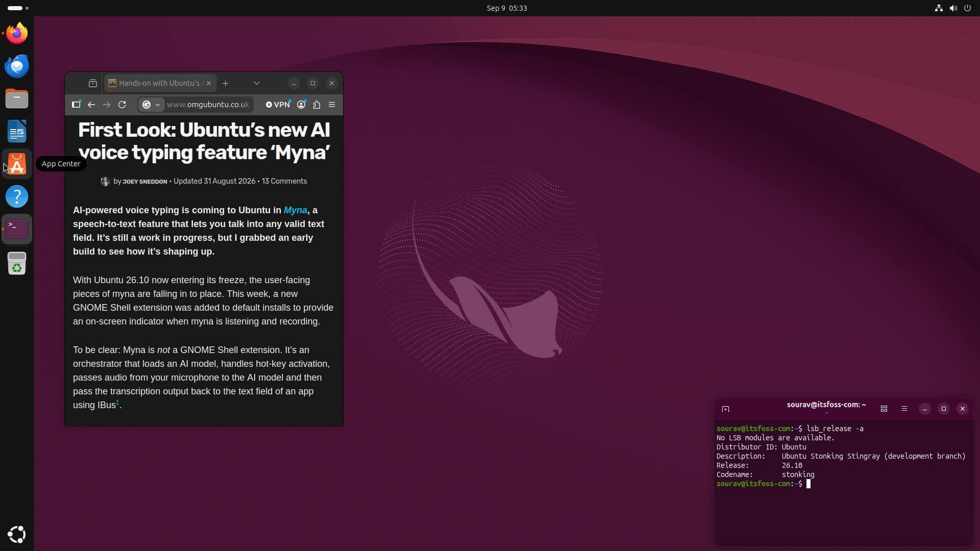
Task: Click the terminal title sourav@itsfoss-com: ~
Action: [826, 405]
